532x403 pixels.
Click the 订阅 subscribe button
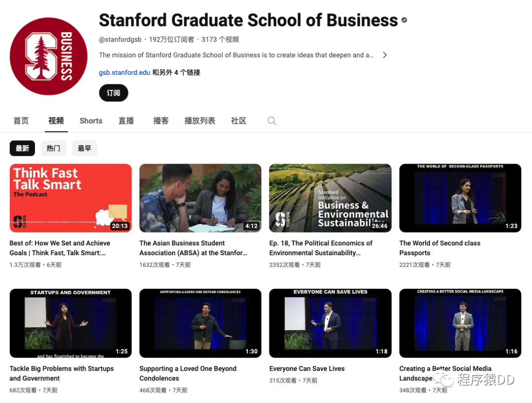(113, 93)
